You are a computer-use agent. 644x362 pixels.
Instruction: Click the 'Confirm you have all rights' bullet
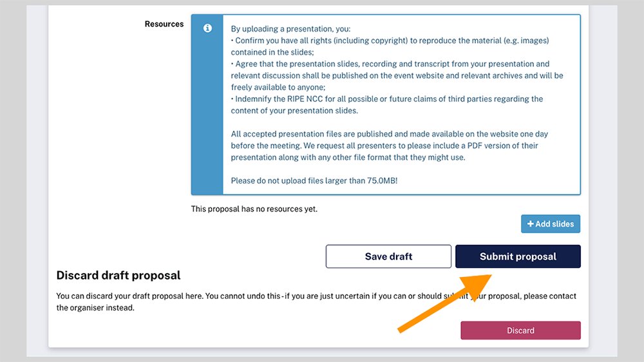click(390, 41)
